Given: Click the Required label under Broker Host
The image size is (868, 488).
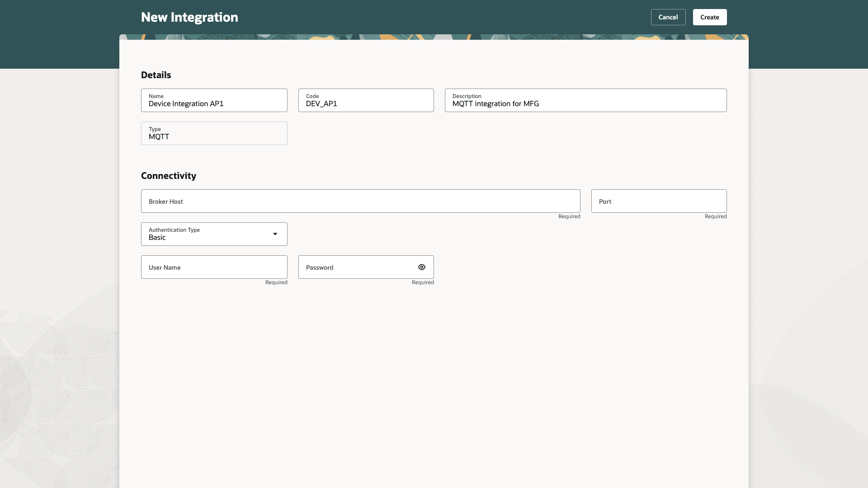Looking at the screenshot, I should coord(569,216).
